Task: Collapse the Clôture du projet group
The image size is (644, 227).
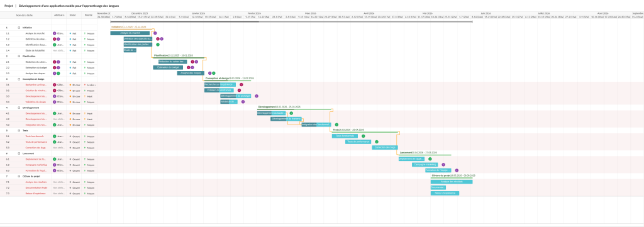Action: (19, 176)
